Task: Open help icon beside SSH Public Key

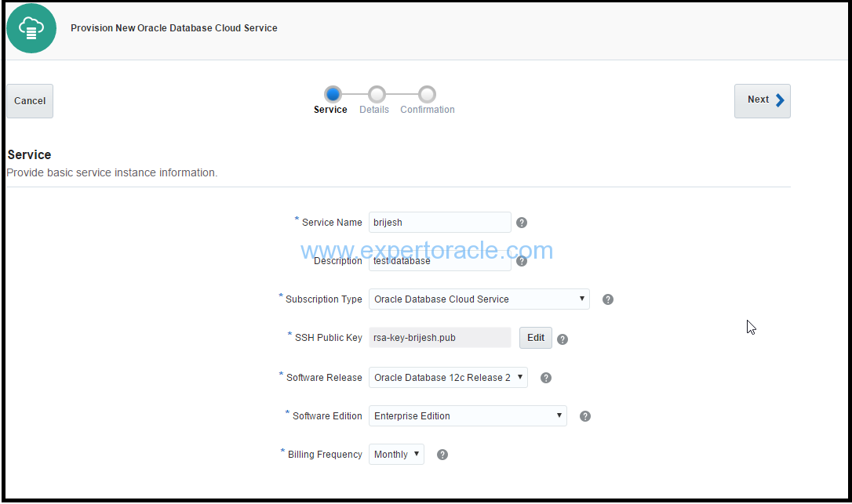Action: 563,339
